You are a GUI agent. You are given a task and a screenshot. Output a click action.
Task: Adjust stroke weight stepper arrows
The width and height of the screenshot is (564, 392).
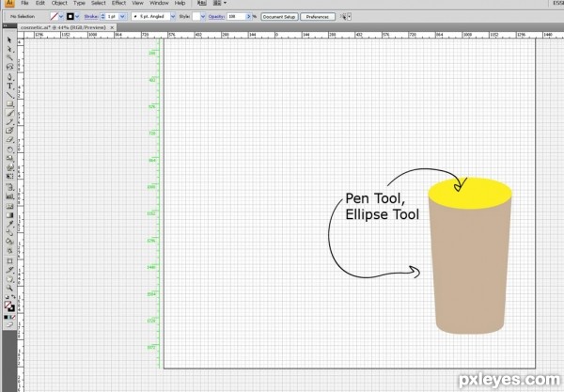pyautogui.click(x=102, y=17)
